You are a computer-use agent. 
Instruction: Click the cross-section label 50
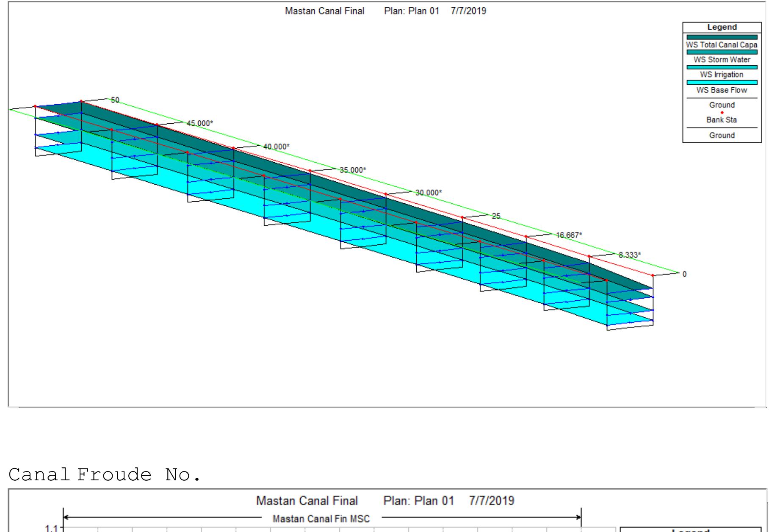[115, 100]
